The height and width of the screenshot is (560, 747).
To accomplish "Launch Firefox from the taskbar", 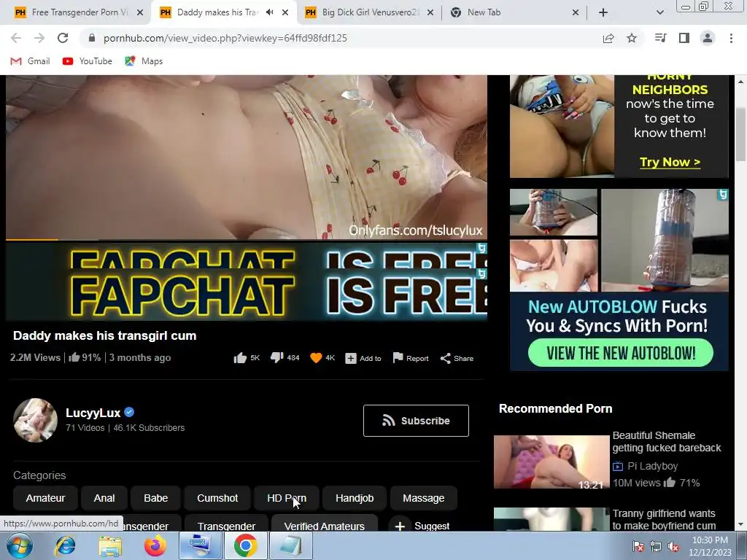I will click(x=155, y=546).
